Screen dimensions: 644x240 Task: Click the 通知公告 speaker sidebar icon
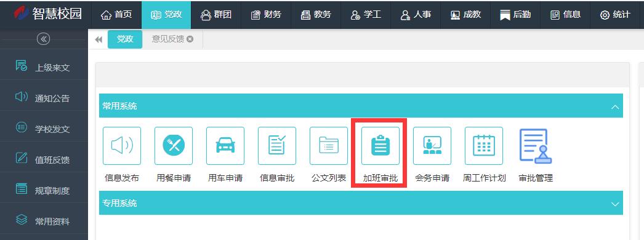point(22,97)
